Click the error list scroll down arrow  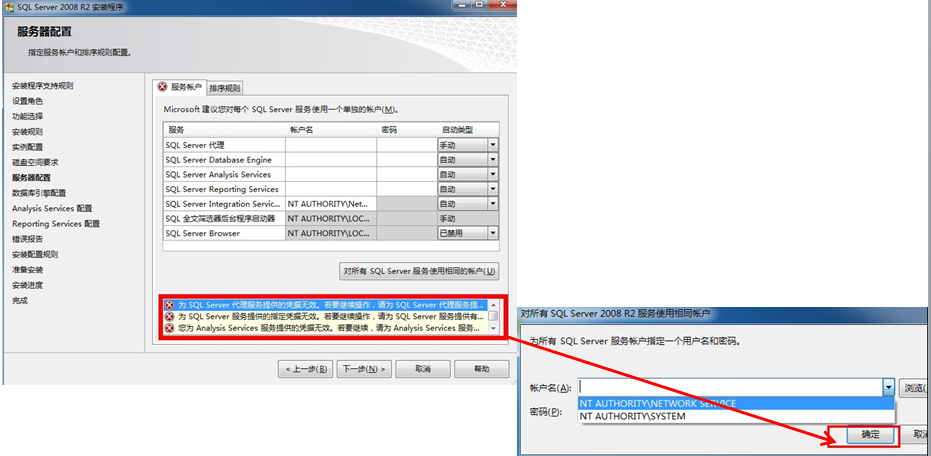click(x=493, y=328)
